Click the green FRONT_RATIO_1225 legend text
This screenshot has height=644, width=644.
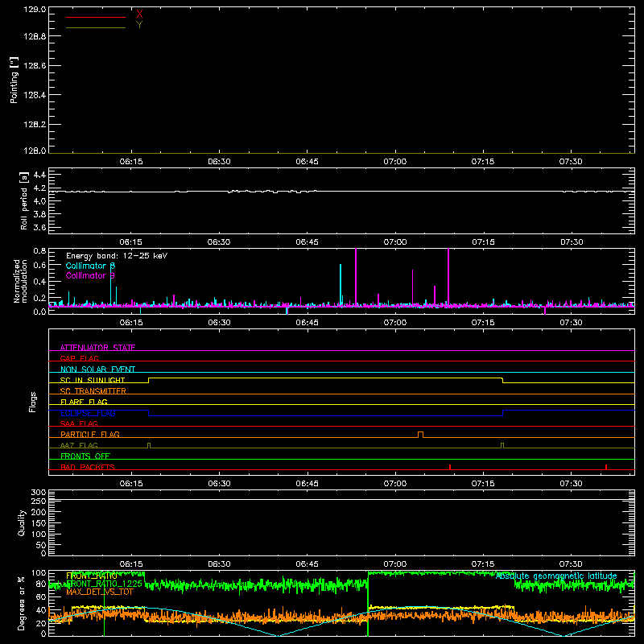tap(104, 584)
